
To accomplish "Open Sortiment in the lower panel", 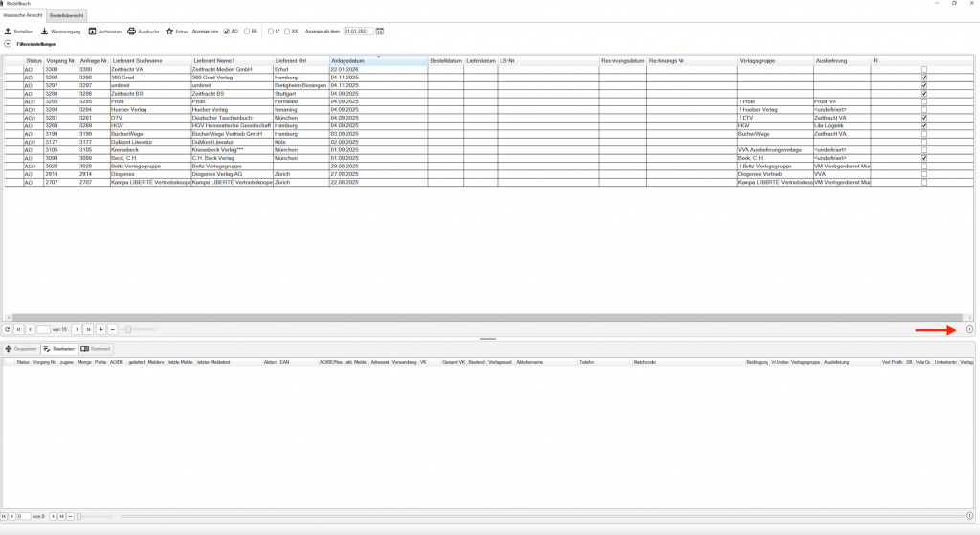I will (x=85, y=349).
